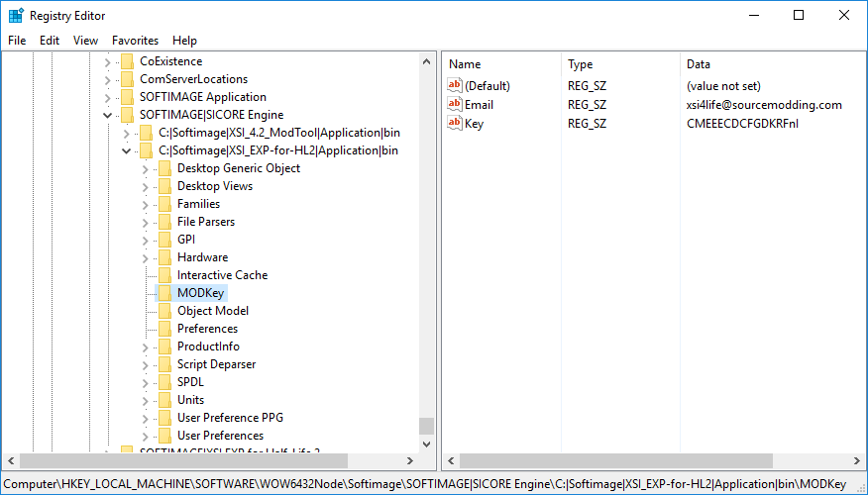868x495 pixels.
Task: Click the MODKey folder icon
Action: tap(164, 293)
